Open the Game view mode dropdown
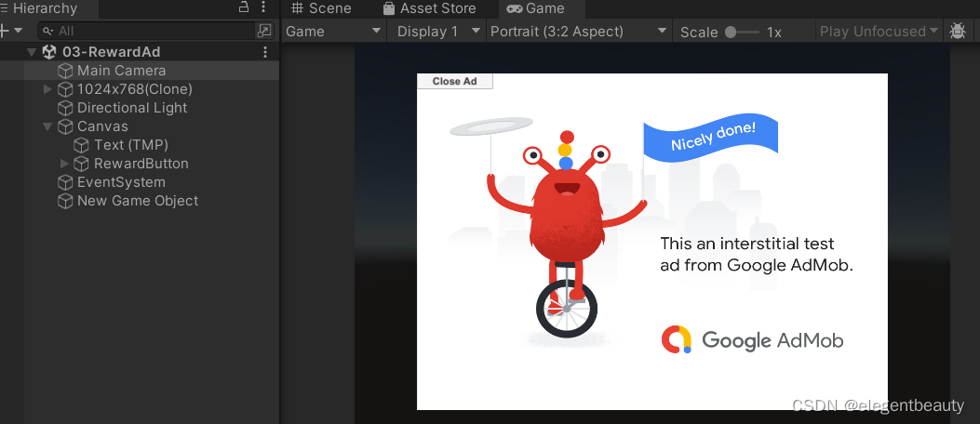 pyautogui.click(x=334, y=32)
